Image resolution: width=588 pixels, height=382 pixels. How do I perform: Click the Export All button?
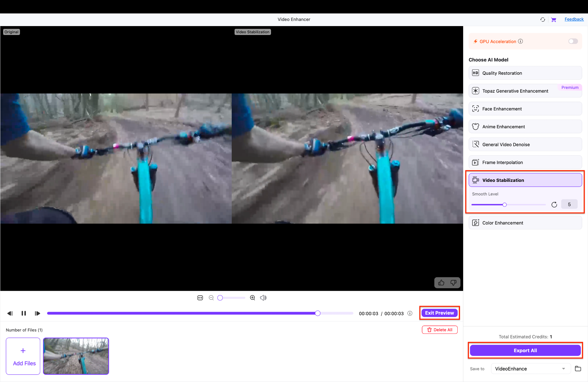point(525,350)
